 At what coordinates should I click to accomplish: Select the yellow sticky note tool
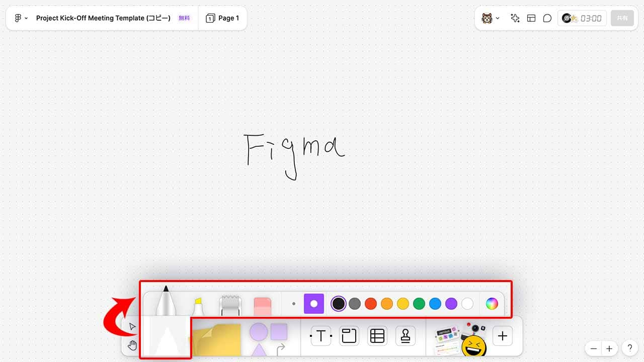[216, 340]
